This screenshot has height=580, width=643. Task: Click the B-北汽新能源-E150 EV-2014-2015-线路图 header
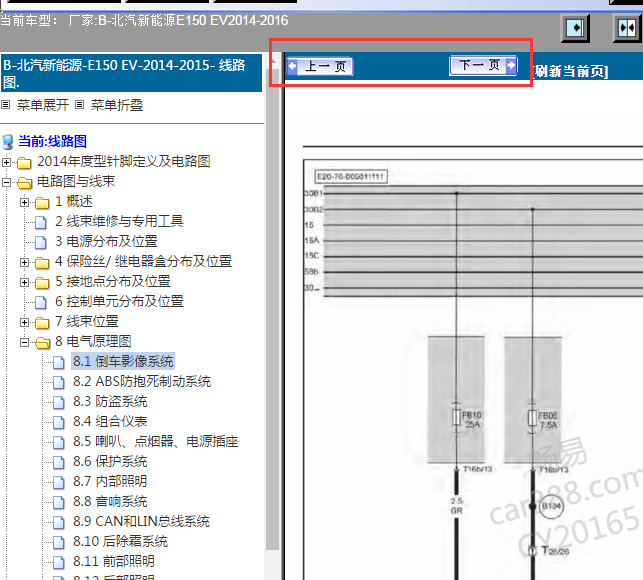click(131, 73)
